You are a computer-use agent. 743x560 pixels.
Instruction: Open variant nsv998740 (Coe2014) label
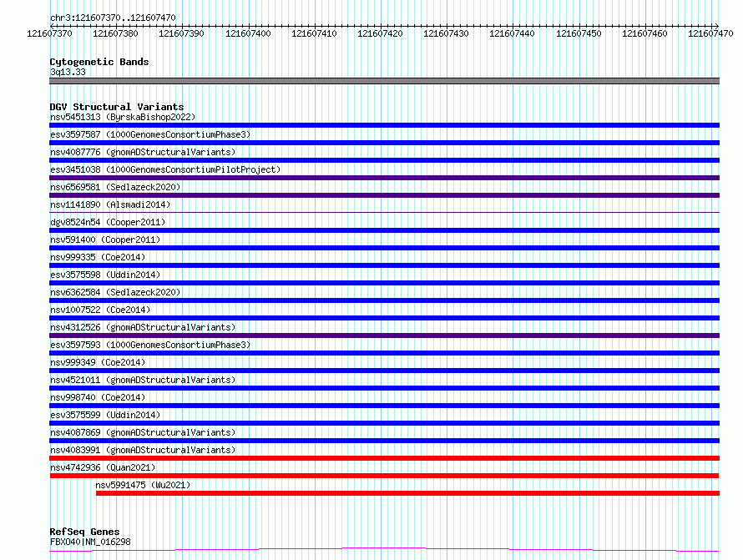(98, 397)
